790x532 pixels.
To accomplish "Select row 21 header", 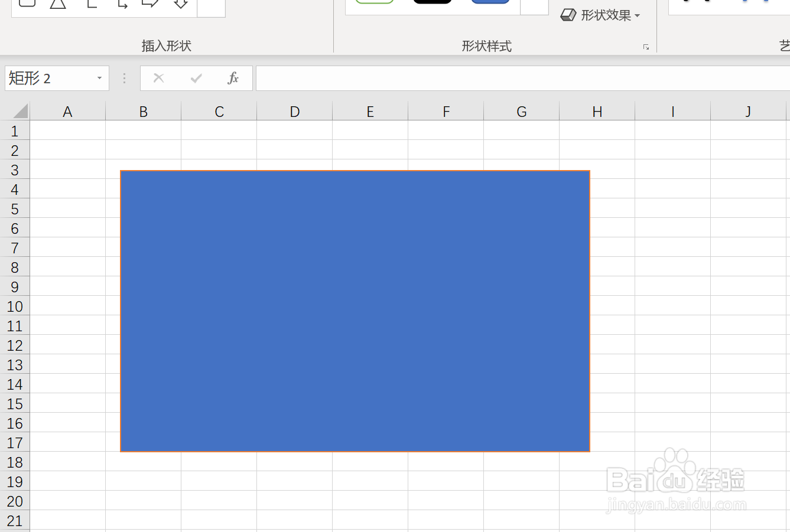I will [x=15, y=520].
